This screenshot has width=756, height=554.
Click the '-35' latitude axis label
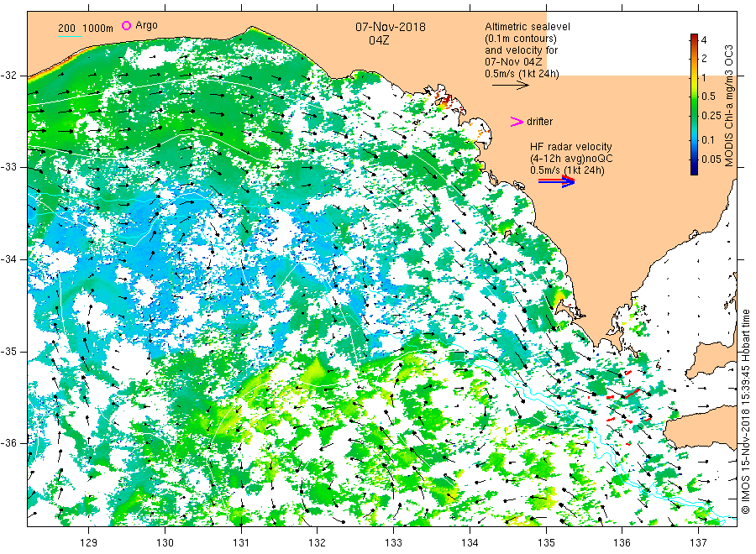point(8,351)
